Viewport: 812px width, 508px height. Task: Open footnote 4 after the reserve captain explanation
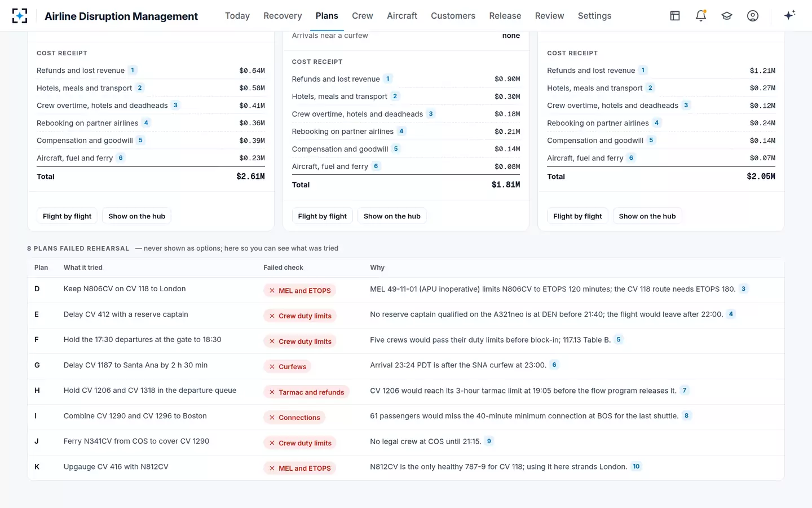731,314
